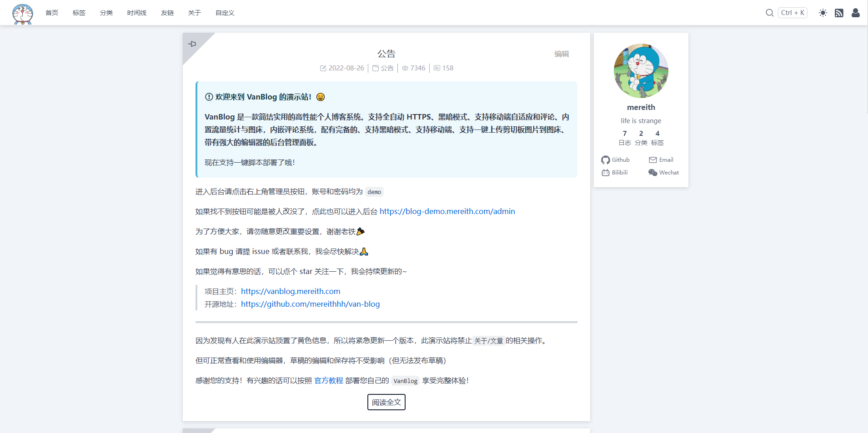The width and height of the screenshot is (868, 433).
Task: Go to 标签 menu item
Action: coord(79,13)
